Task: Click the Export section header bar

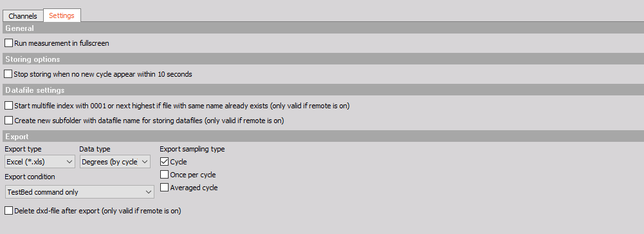Action: pyautogui.click(x=322, y=136)
